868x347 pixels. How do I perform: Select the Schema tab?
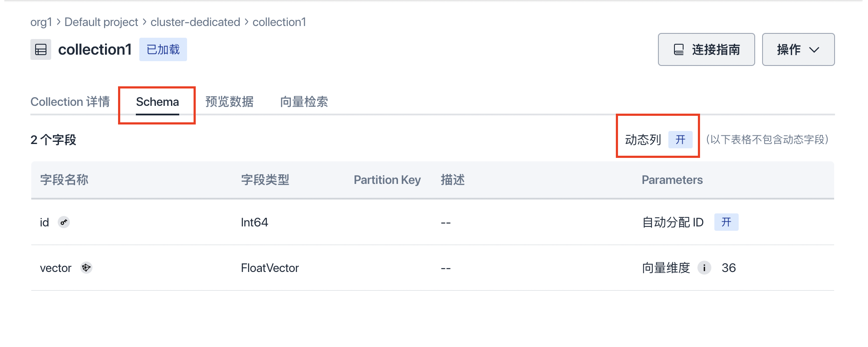(157, 101)
